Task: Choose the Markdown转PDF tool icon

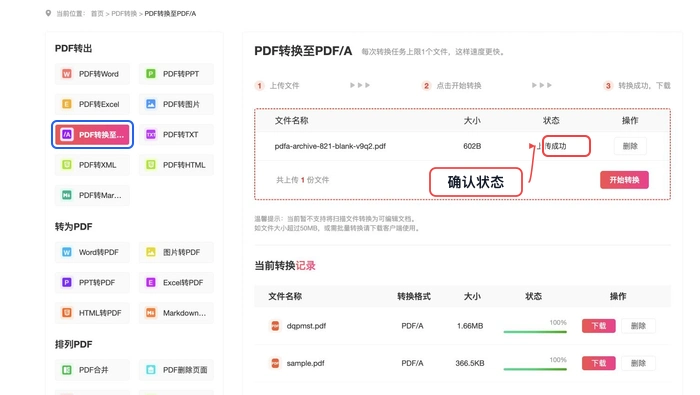Action: [151, 313]
